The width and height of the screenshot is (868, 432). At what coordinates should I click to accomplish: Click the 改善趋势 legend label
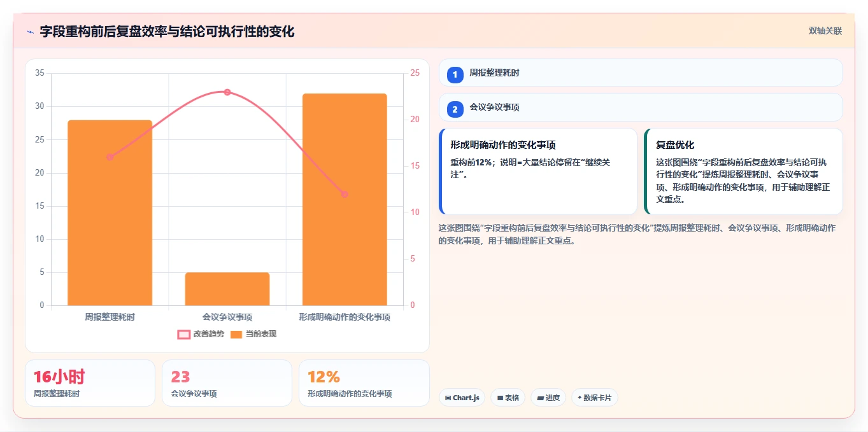click(x=209, y=335)
